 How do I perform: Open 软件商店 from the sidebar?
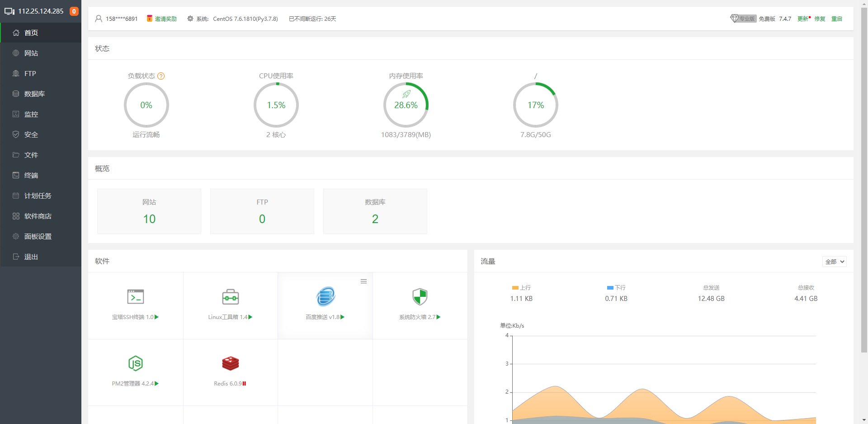click(x=41, y=216)
